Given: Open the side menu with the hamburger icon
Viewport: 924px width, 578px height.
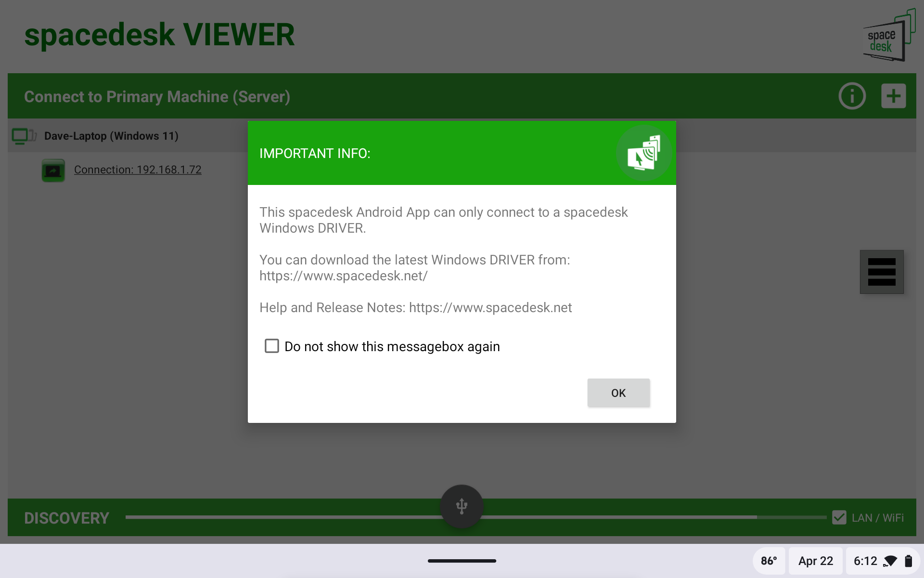Looking at the screenshot, I should tap(882, 272).
